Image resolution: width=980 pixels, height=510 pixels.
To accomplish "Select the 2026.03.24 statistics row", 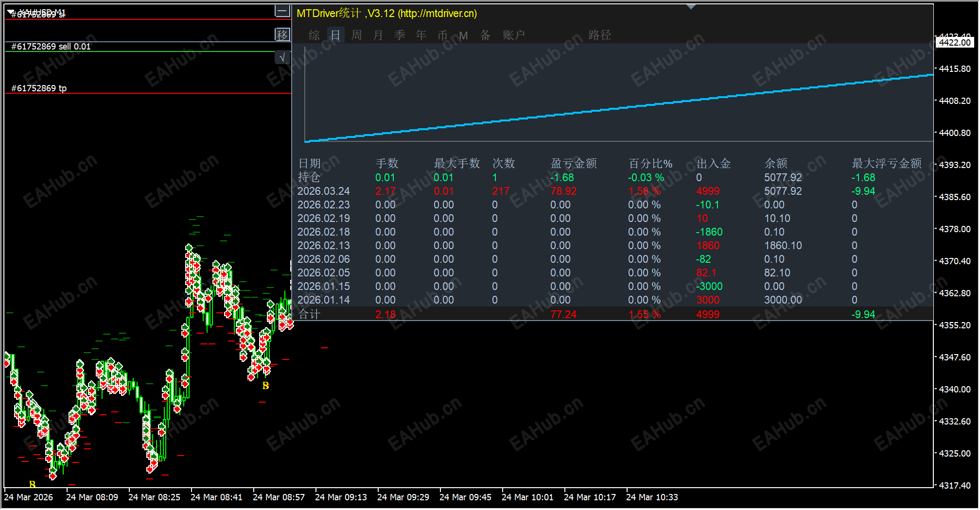I will click(x=614, y=191).
